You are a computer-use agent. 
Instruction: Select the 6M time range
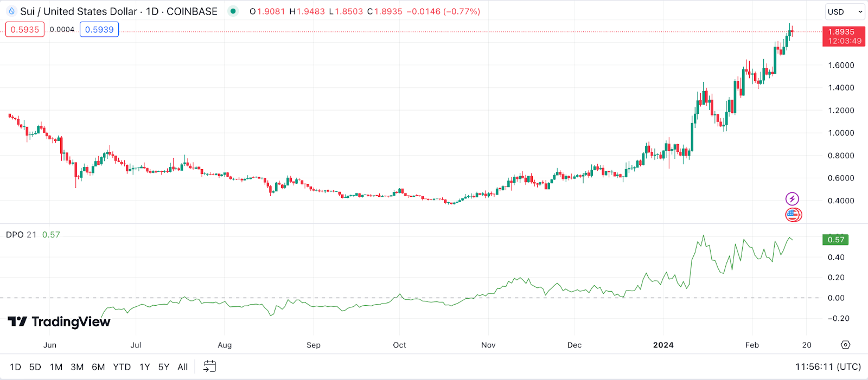coord(98,367)
